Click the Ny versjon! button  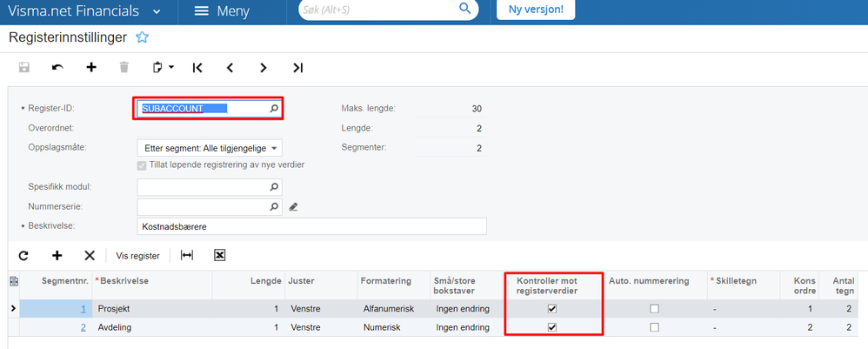[535, 10]
